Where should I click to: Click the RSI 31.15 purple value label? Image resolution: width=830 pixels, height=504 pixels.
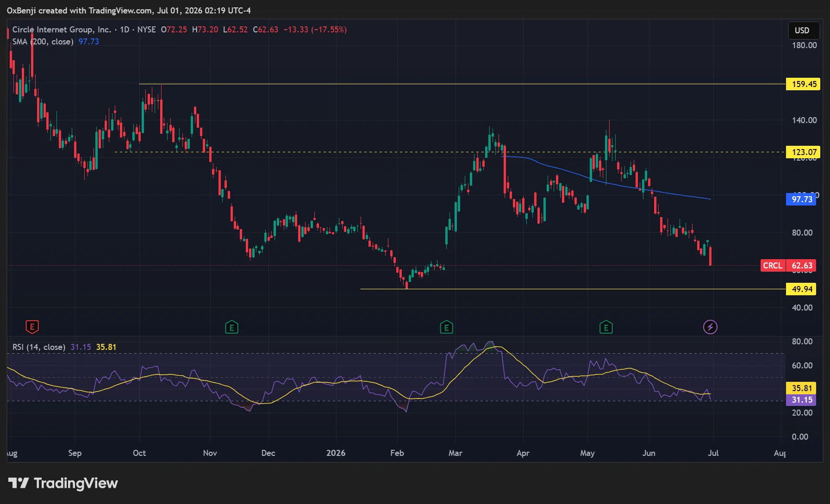click(x=801, y=400)
